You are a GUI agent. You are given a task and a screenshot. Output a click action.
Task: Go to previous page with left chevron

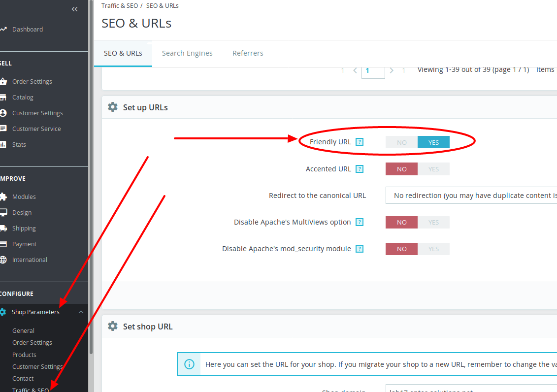[355, 70]
